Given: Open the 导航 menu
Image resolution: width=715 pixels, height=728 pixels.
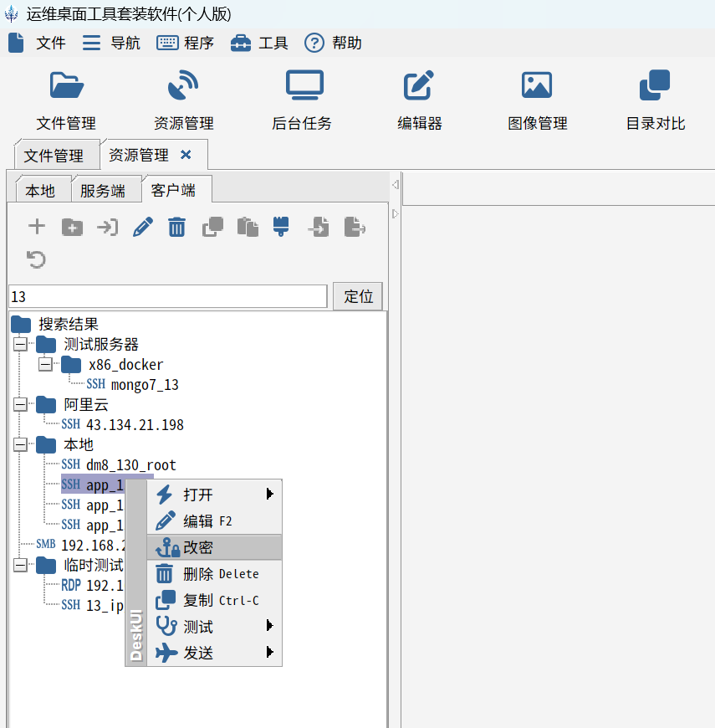Looking at the screenshot, I should point(111,43).
